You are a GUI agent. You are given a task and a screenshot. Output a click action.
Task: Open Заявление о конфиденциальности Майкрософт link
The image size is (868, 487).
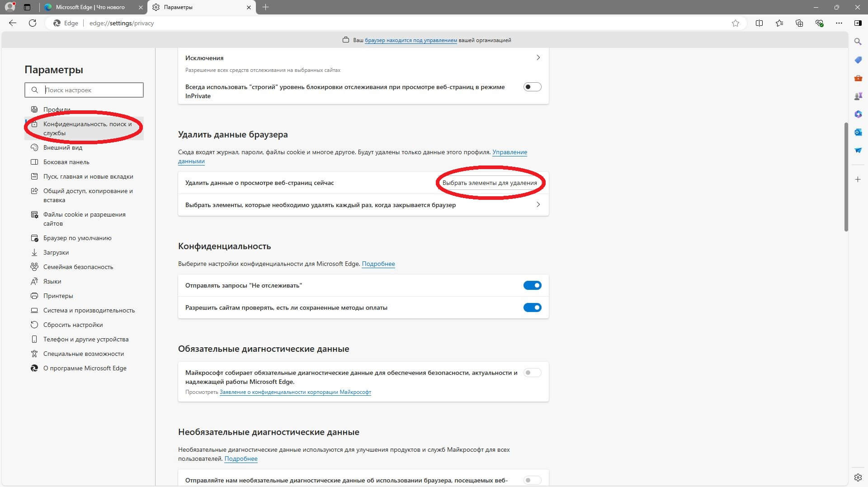pyautogui.click(x=295, y=392)
